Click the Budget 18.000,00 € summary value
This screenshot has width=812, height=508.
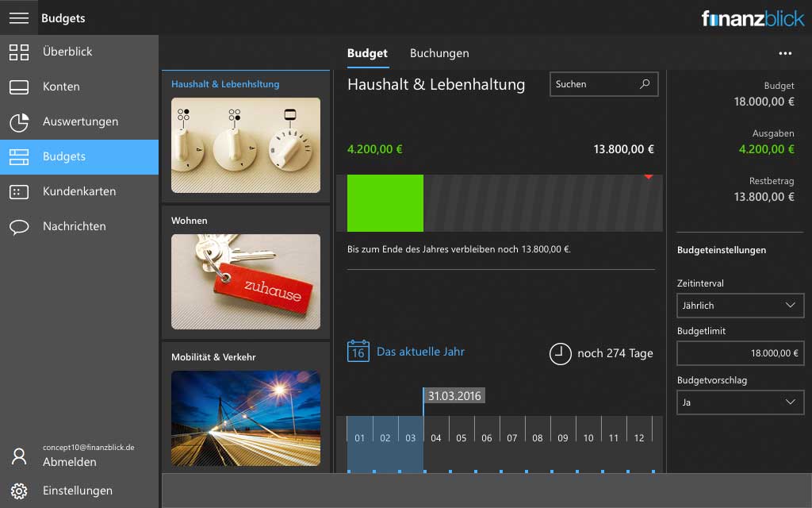764,102
